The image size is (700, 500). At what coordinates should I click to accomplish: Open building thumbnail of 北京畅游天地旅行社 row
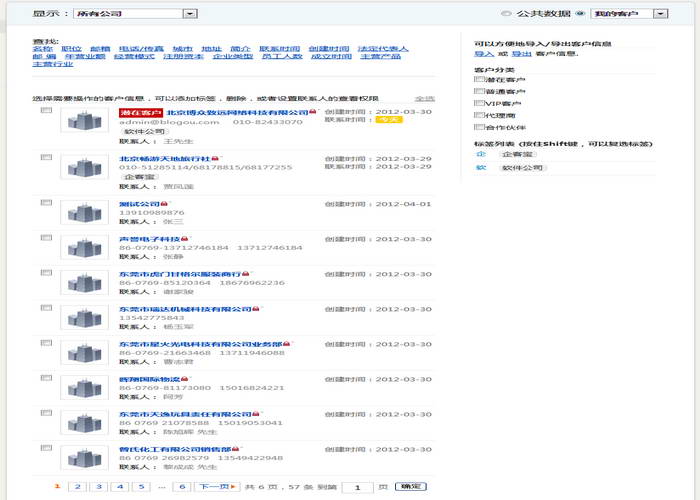(x=84, y=167)
